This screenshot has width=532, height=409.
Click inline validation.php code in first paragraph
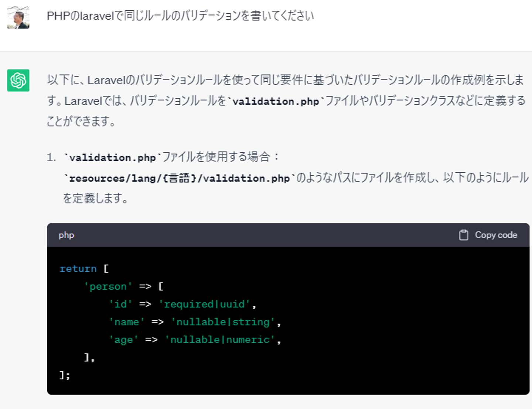[x=276, y=101]
